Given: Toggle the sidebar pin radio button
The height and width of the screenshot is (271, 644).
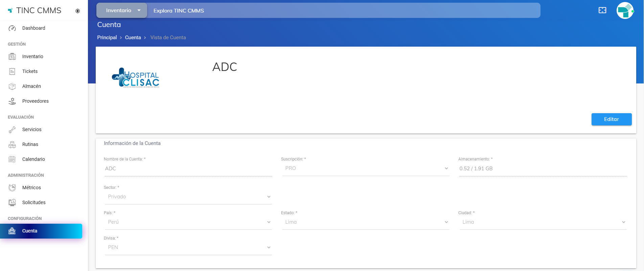Looking at the screenshot, I should point(77,11).
